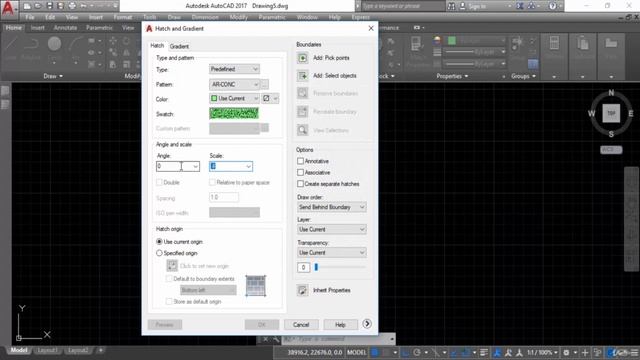Open the Color Use Current dropdown

click(x=234, y=98)
